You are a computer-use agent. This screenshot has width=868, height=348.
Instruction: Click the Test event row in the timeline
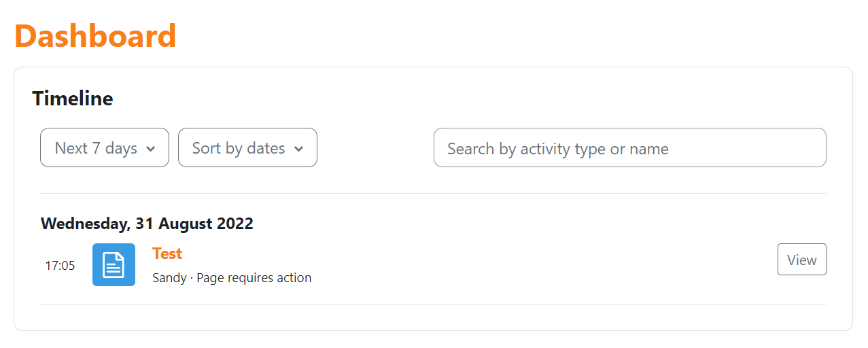433,264
